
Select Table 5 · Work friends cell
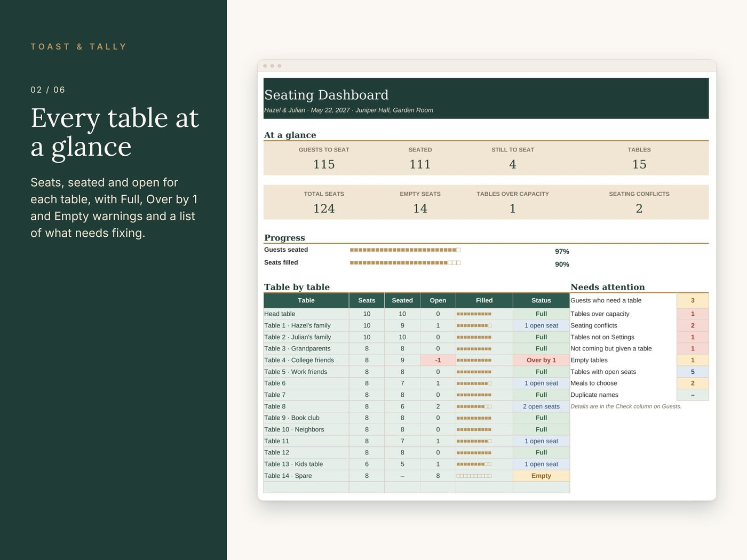coord(306,372)
